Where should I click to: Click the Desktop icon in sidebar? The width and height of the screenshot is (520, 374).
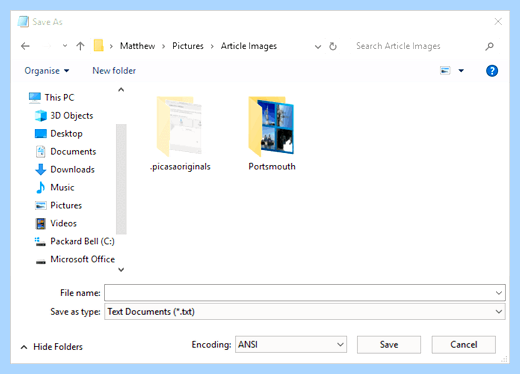(41, 134)
